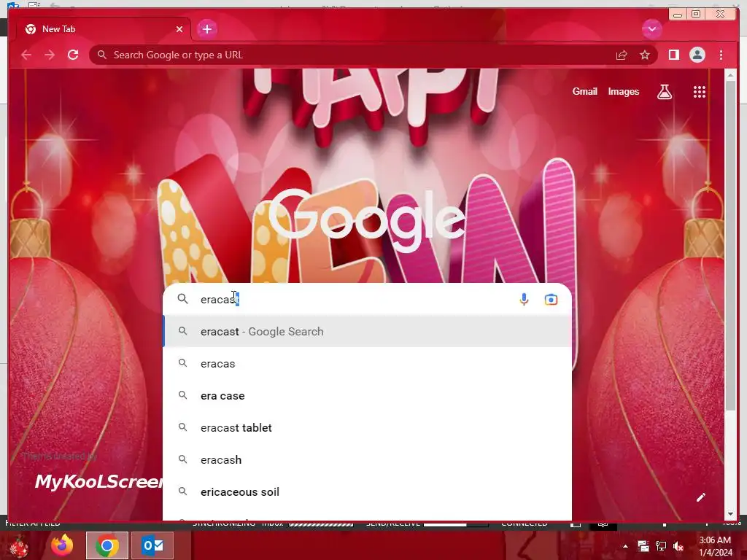Open Google apps grid
The height and width of the screenshot is (560, 747).
(x=699, y=92)
